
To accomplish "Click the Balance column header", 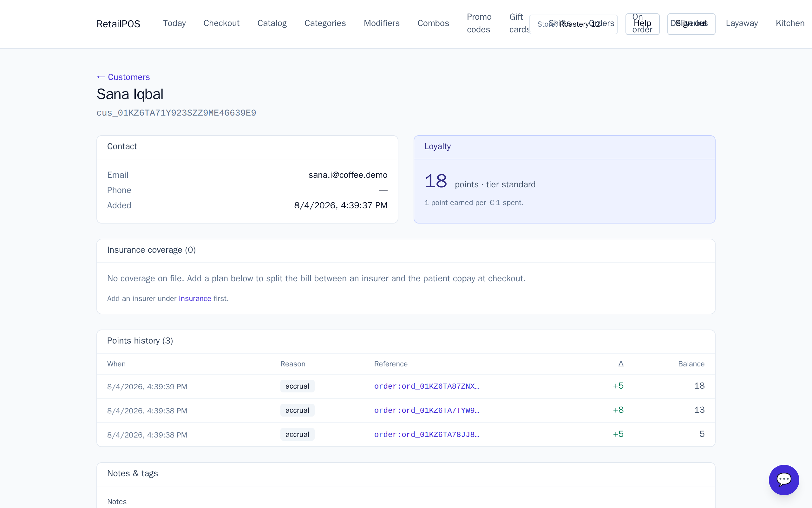I will click(x=691, y=364).
